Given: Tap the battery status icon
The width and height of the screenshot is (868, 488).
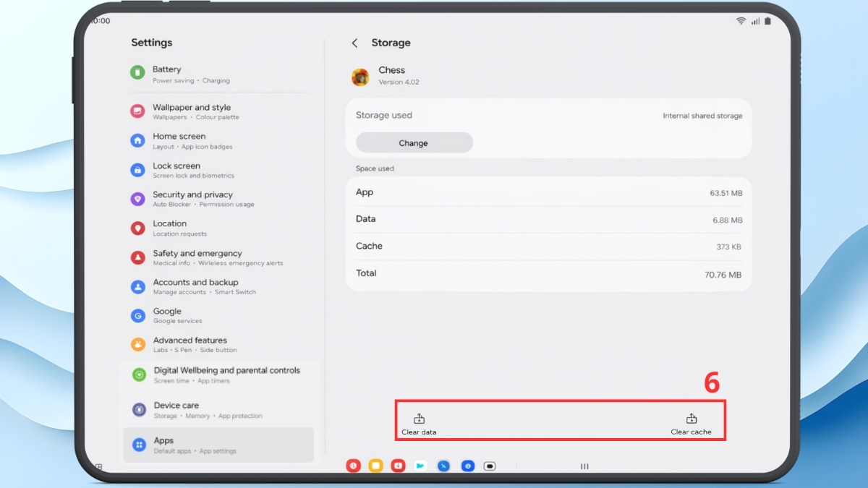Looking at the screenshot, I should pyautogui.click(x=767, y=22).
